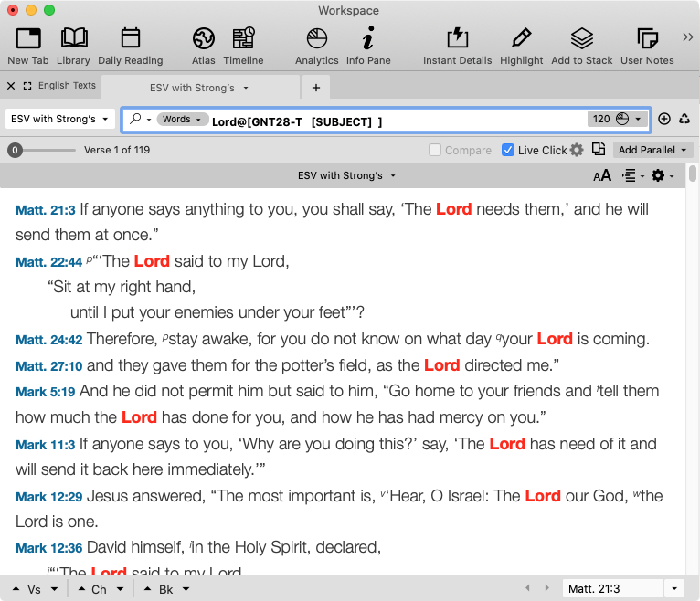700x601 pixels.
Task: Click the Matt. 22:44 verse reference
Action: pyautogui.click(x=48, y=262)
